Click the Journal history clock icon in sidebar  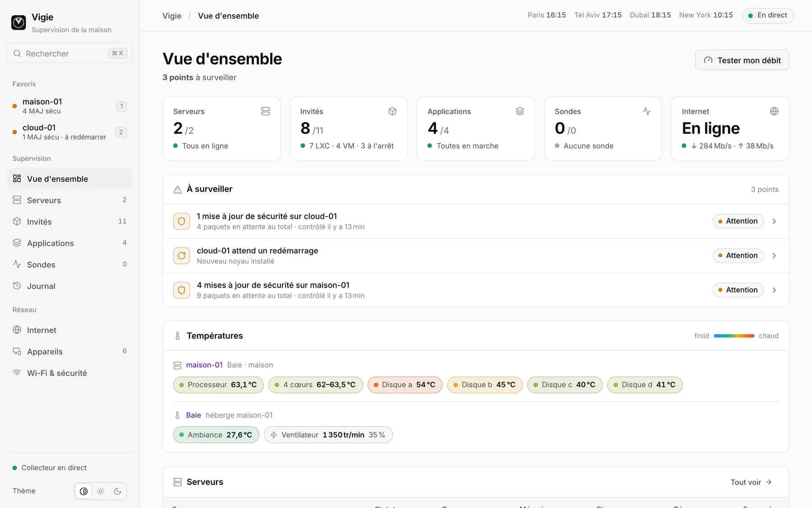pos(17,286)
